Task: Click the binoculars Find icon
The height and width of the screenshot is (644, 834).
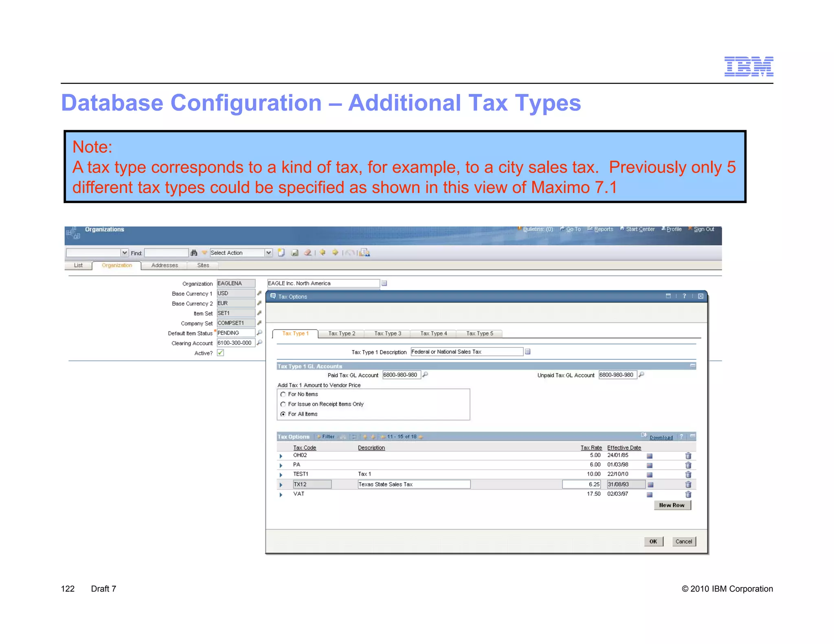Action: [194, 253]
